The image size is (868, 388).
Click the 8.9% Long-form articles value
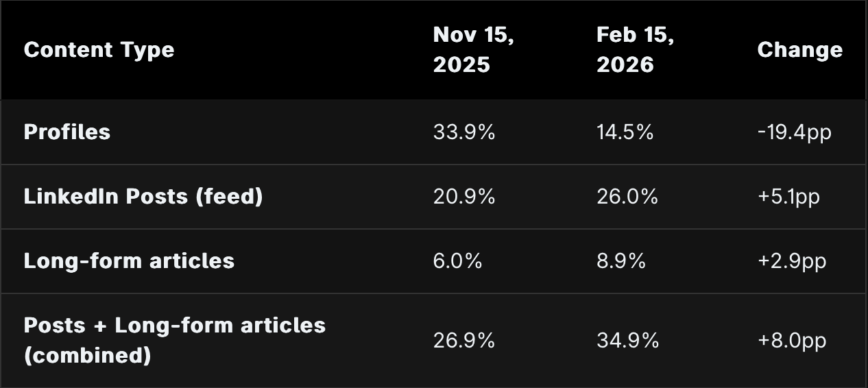click(x=620, y=260)
